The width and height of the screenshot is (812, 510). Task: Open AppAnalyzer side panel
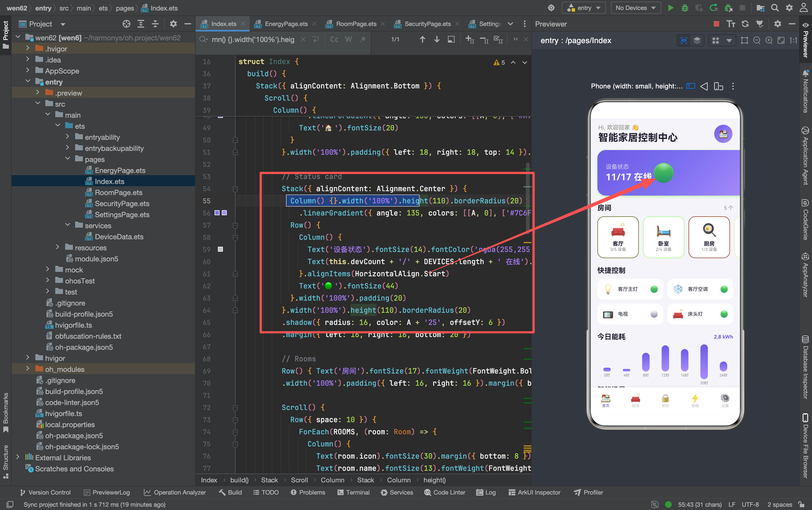(x=806, y=275)
